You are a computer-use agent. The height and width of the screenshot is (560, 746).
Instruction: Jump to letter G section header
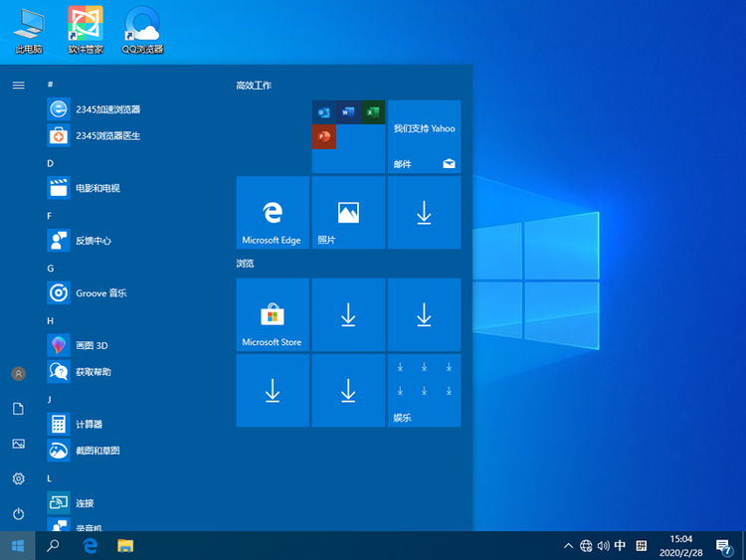pyautogui.click(x=51, y=268)
